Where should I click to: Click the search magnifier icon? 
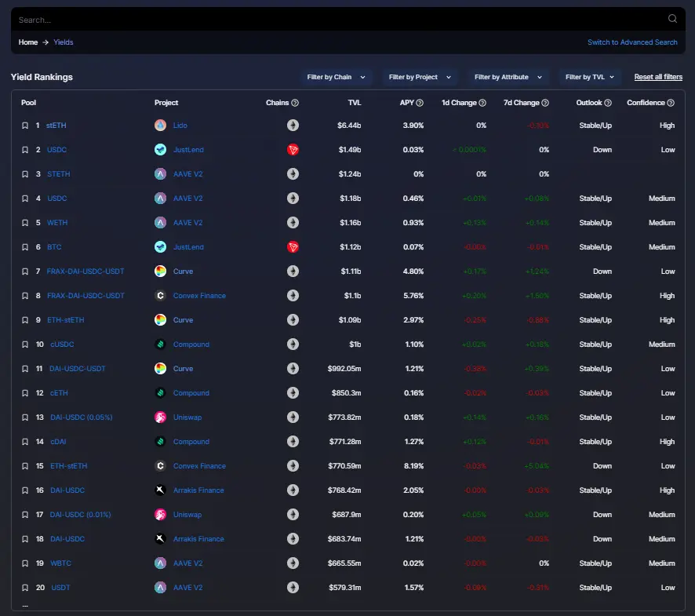tap(672, 19)
